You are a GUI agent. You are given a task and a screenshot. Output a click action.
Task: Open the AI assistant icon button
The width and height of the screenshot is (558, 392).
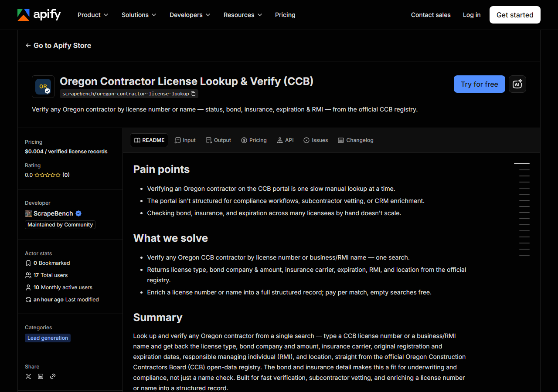point(517,84)
